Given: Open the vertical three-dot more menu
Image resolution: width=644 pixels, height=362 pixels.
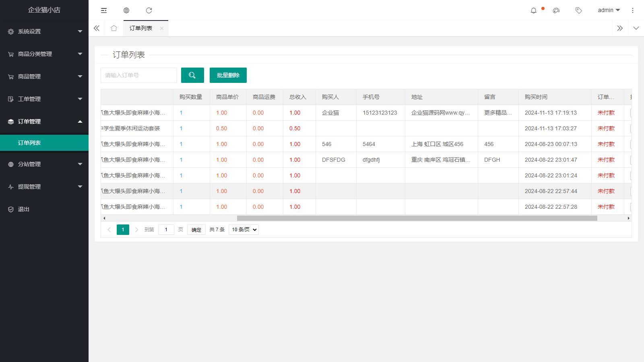Looking at the screenshot, I should coord(633,10).
